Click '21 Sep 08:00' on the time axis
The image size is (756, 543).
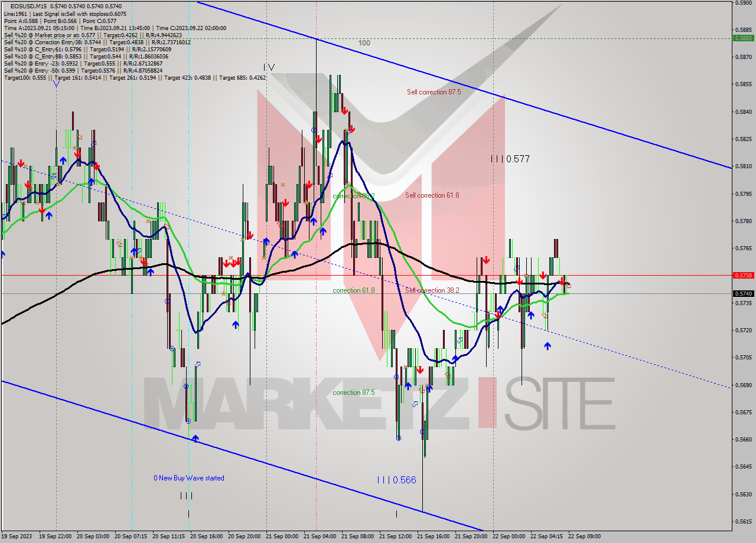tap(359, 537)
